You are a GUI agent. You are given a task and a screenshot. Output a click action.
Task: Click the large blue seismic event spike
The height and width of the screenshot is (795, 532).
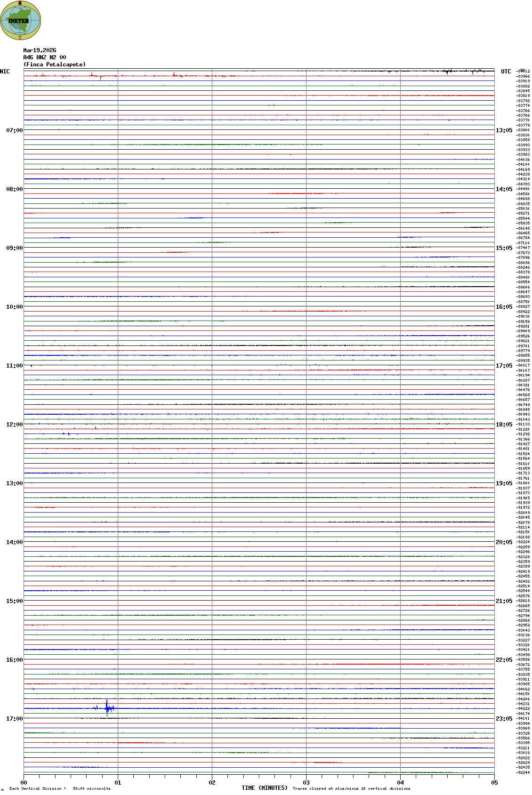[x=108, y=707]
